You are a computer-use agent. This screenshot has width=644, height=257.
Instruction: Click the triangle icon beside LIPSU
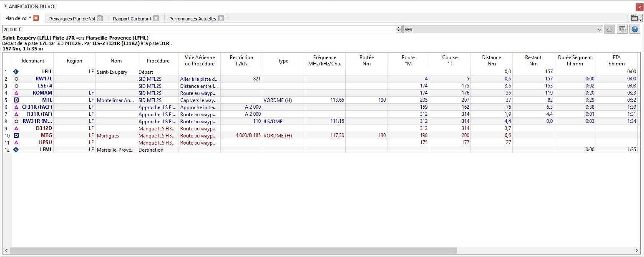(16, 142)
